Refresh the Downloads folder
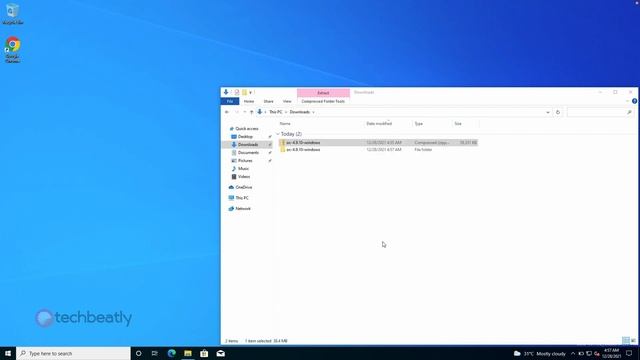This screenshot has height=360, width=640. 558,112
